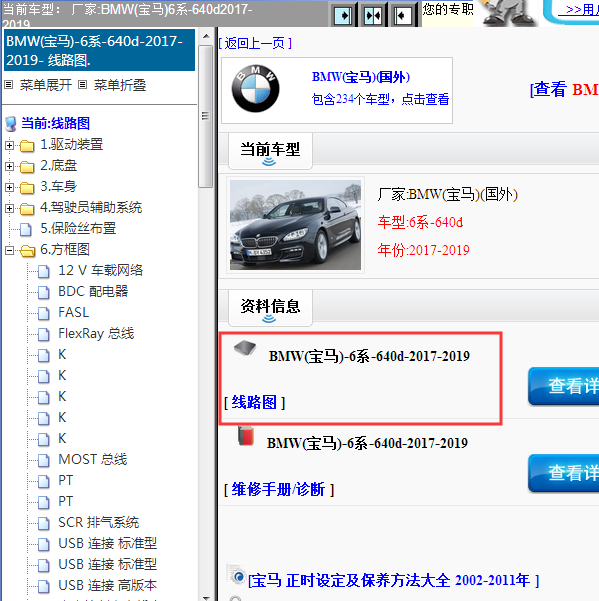Click the disc icon beside 宝马 正时设定
599x601 pixels.
coord(238,576)
